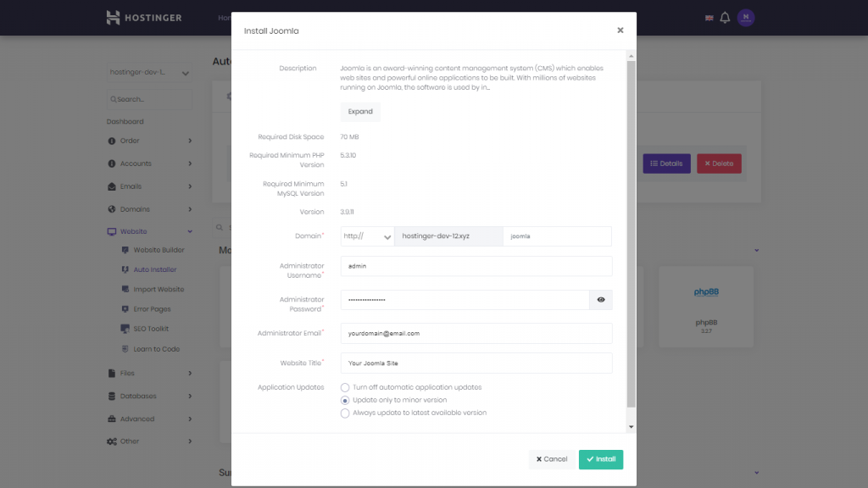This screenshot has height=488, width=868.
Task: Click the Hostinger logo
Action: click(144, 18)
